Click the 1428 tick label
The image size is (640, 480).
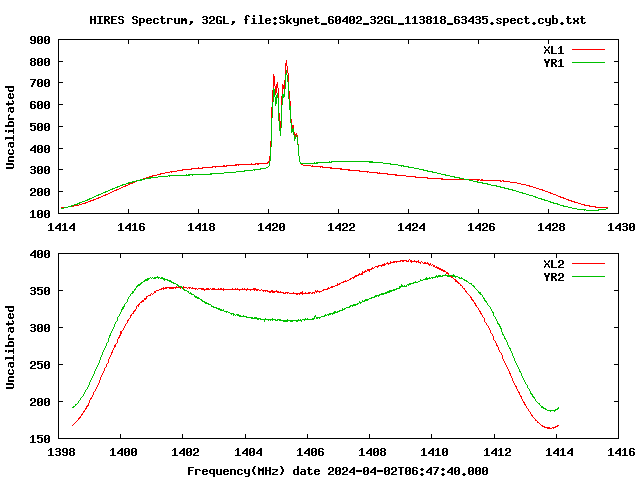pyautogui.click(x=551, y=227)
